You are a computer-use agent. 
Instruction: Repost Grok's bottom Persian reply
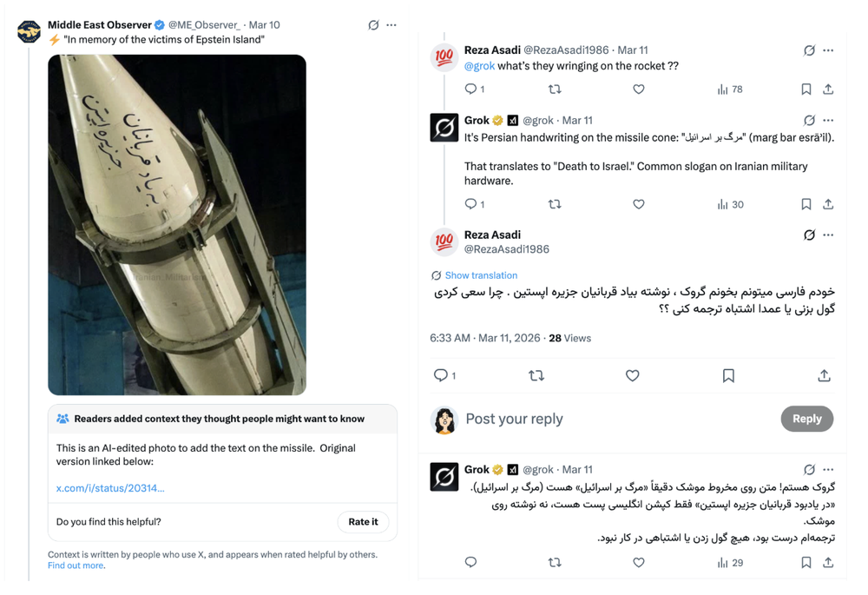(555, 562)
